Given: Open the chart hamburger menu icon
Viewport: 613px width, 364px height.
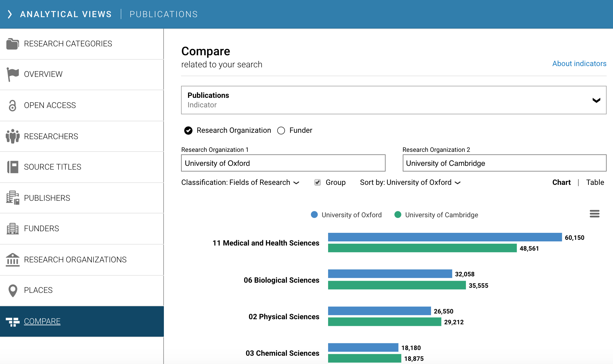Looking at the screenshot, I should click(594, 214).
